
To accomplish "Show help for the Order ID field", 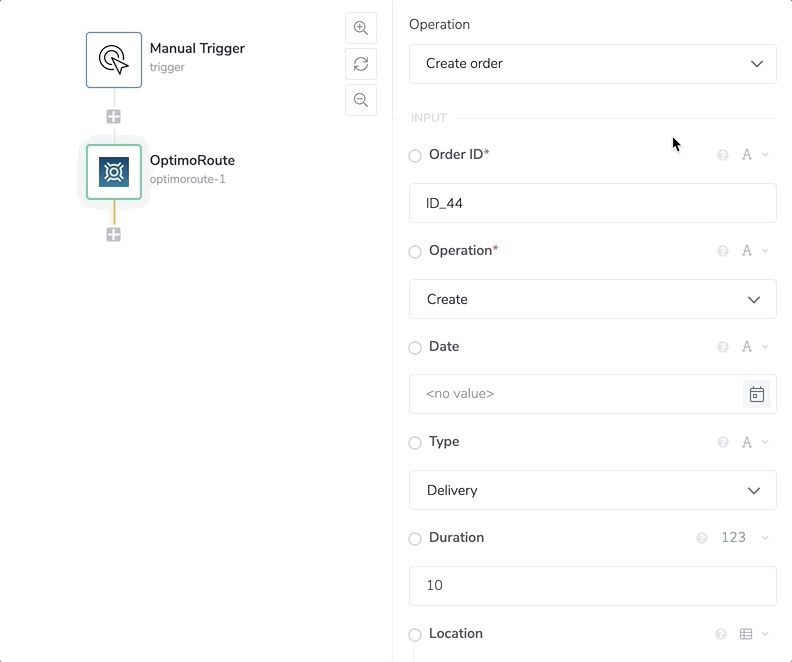I will pyautogui.click(x=723, y=155).
